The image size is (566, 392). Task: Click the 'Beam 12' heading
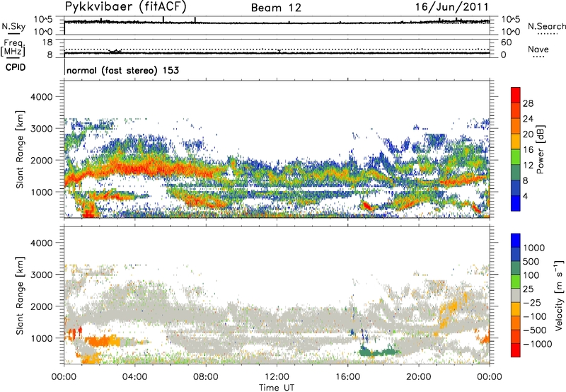click(x=276, y=8)
